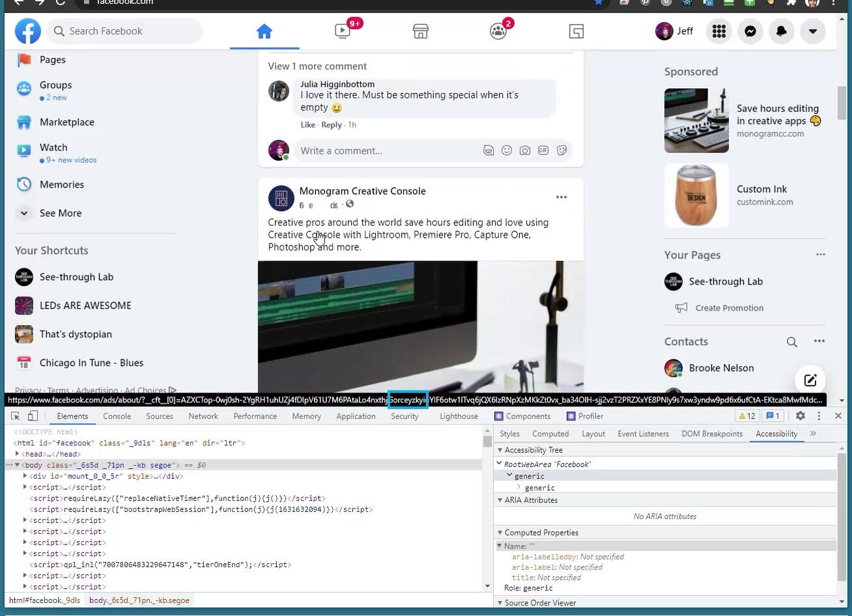Click View 1 more comment

pyautogui.click(x=317, y=66)
